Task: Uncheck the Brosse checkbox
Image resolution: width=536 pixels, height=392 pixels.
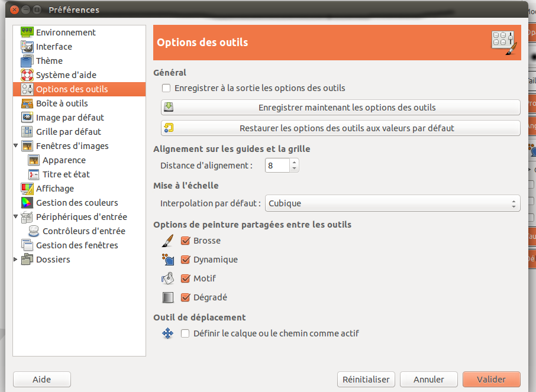Action: coord(185,241)
